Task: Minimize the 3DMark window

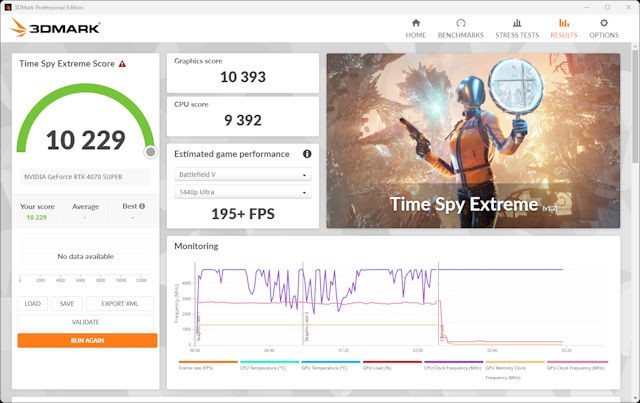Action: point(587,7)
